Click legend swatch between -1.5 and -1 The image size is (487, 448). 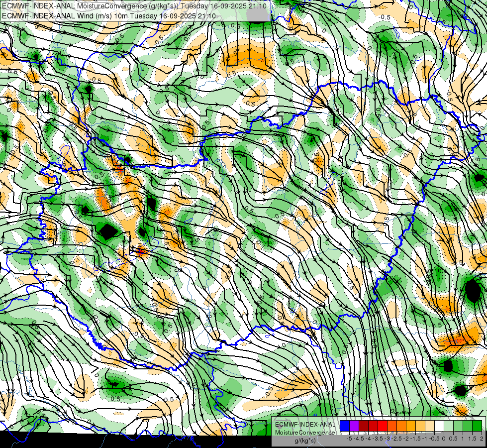tap(420, 426)
